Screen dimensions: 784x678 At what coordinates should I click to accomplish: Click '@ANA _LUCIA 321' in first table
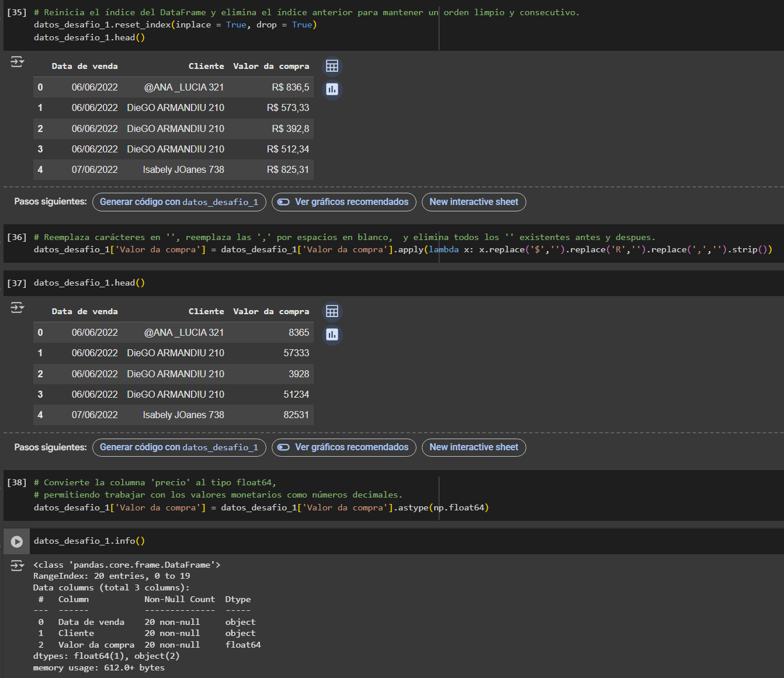(184, 88)
